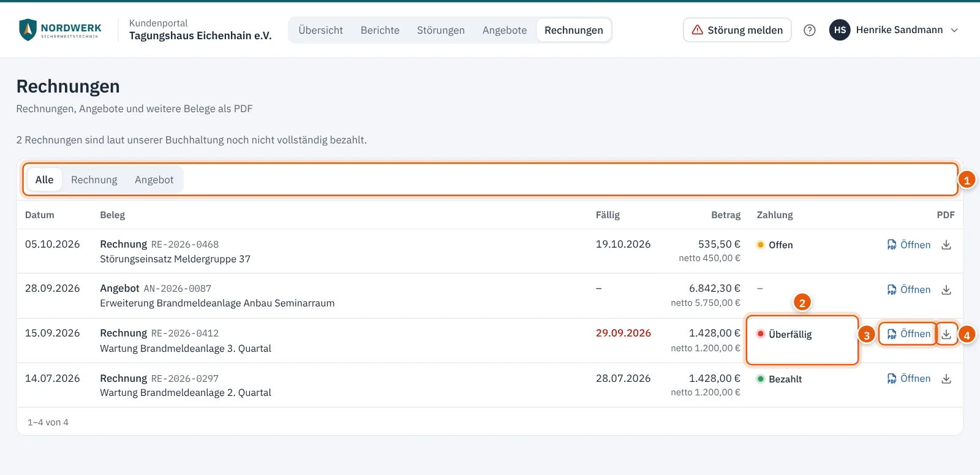Viewport: 980px width, 475px height.
Task: Filter list to Rechnung only
Action: 94,180
